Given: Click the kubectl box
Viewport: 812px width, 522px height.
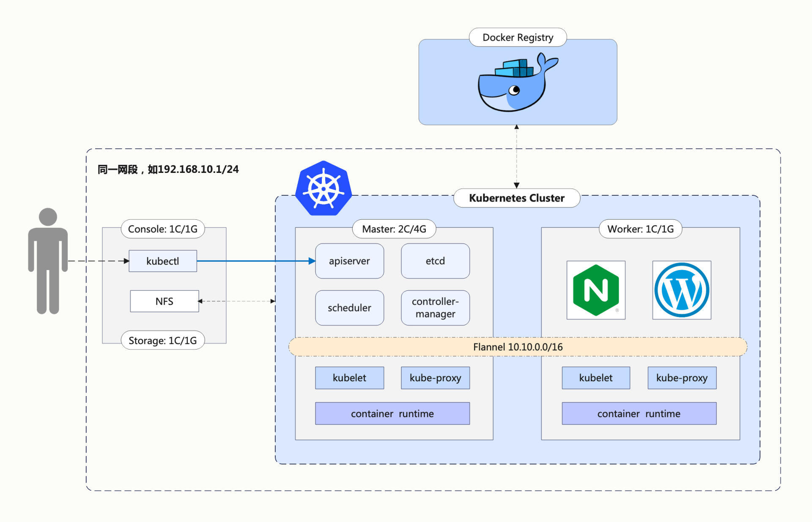Looking at the screenshot, I should pyautogui.click(x=163, y=261).
